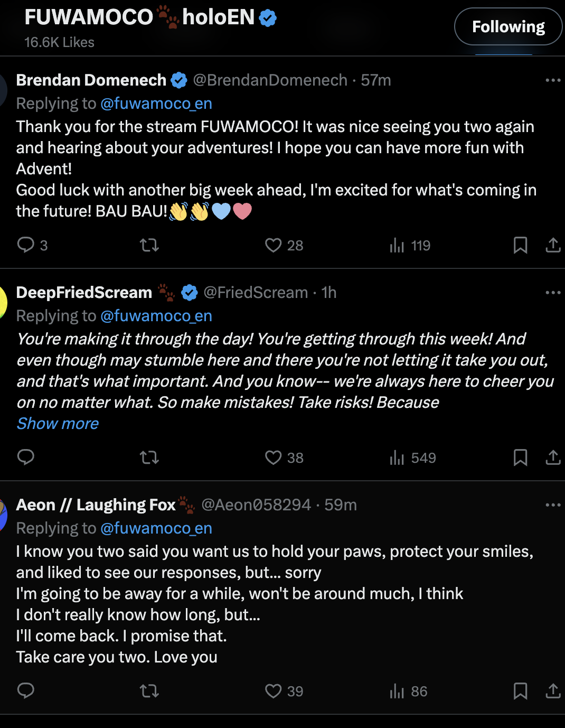565x728 pixels.
Task: Share Aeon // Laughing Fox's reply
Action: [x=552, y=691]
